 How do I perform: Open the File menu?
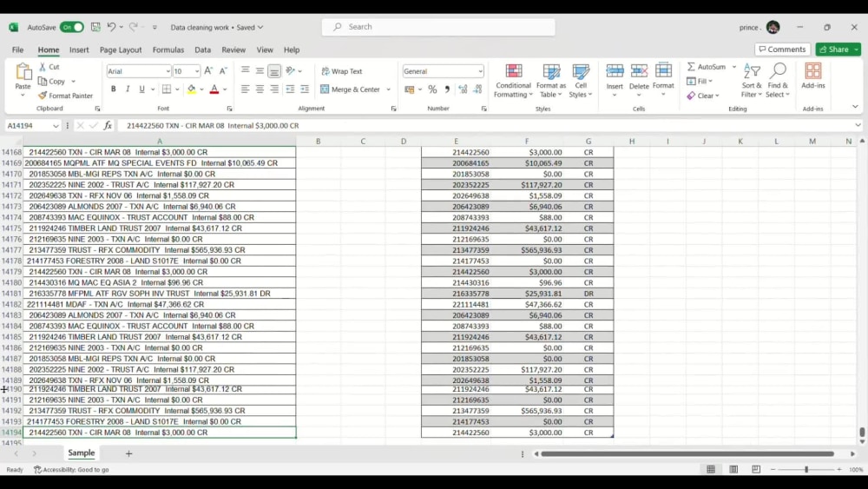point(17,50)
